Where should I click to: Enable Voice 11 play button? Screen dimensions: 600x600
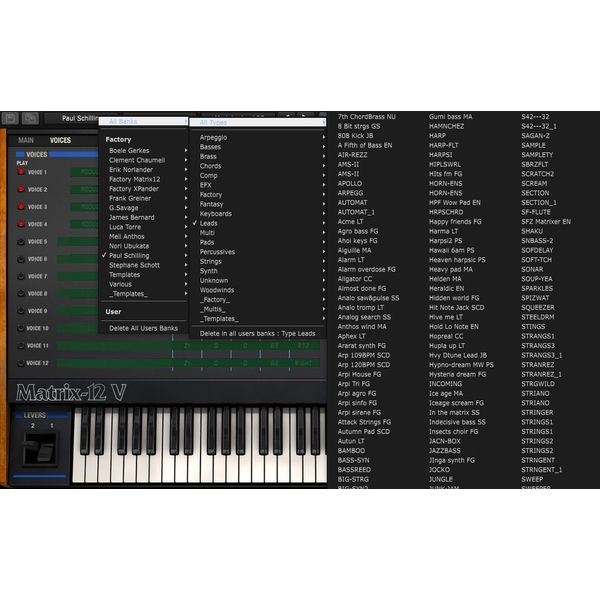click(x=21, y=346)
